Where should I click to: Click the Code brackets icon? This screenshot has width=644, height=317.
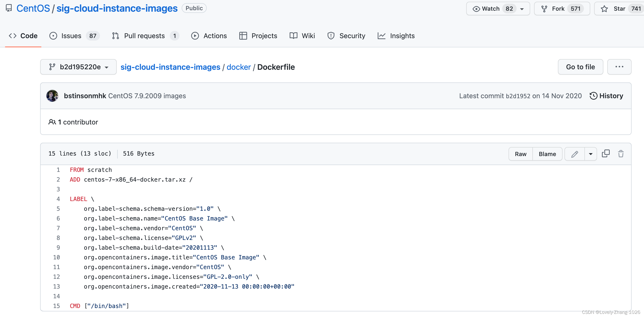point(12,36)
